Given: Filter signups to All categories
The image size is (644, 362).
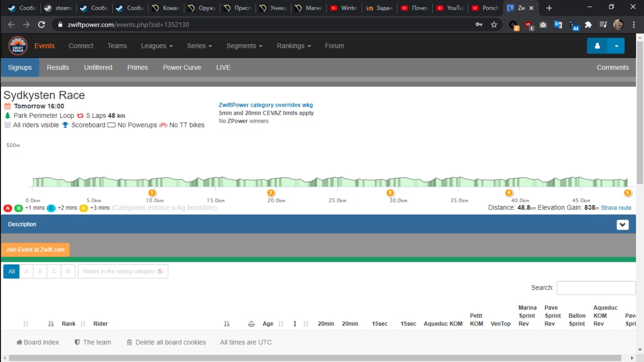Looking at the screenshot, I should pyautogui.click(x=12, y=271).
